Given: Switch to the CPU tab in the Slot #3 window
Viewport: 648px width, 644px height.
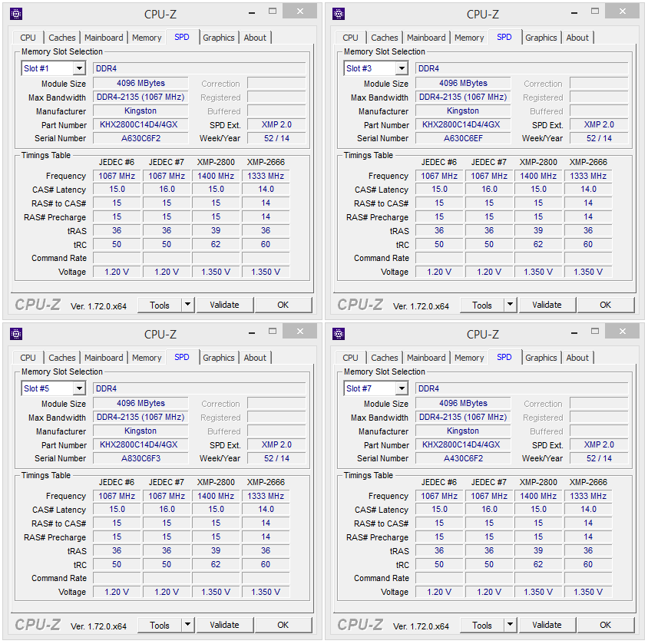Looking at the screenshot, I should (350, 38).
